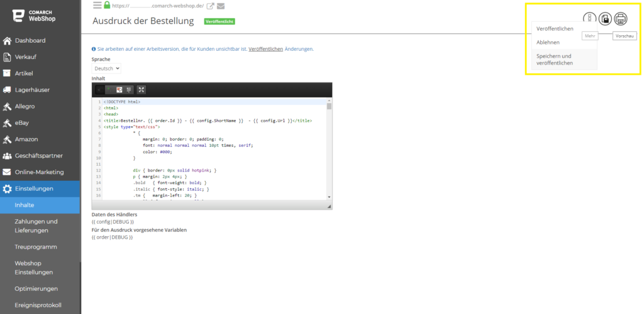Open the Dashboard section
Screen dimensions: 644x314
pyautogui.click(x=40, y=41)
